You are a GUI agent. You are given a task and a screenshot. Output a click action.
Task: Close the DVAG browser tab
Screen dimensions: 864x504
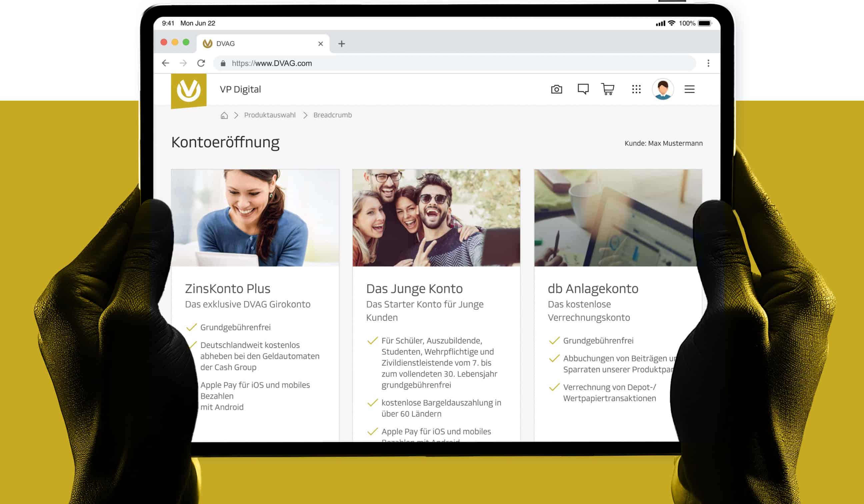click(321, 44)
